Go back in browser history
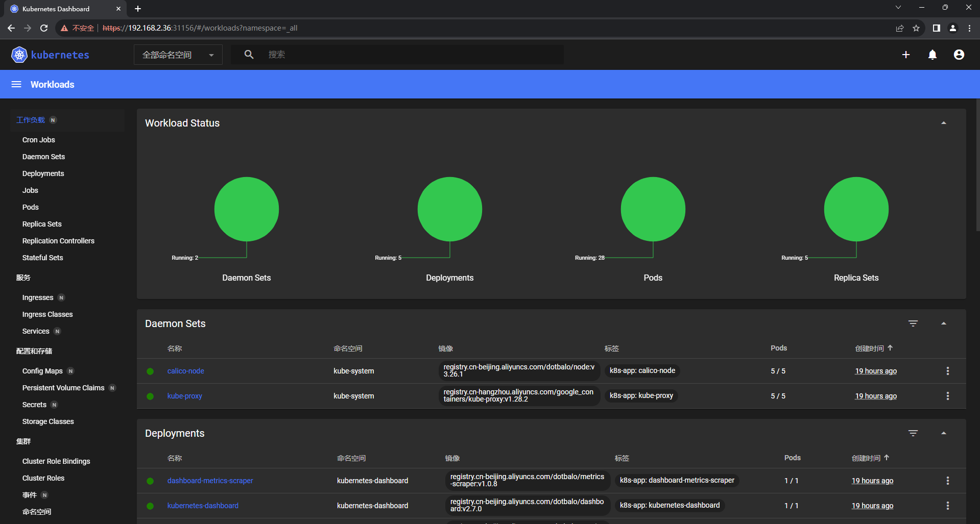Viewport: 980px width, 524px height. pos(11,28)
